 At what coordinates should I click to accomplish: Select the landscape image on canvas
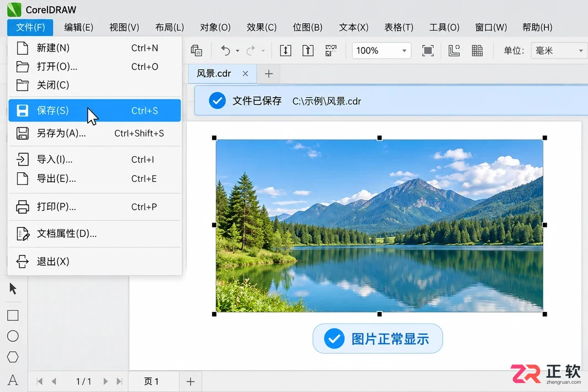pos(379,225)
